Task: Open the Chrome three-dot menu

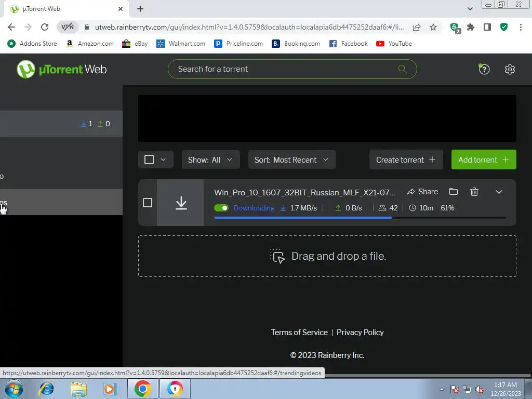Action: (521, 27)
